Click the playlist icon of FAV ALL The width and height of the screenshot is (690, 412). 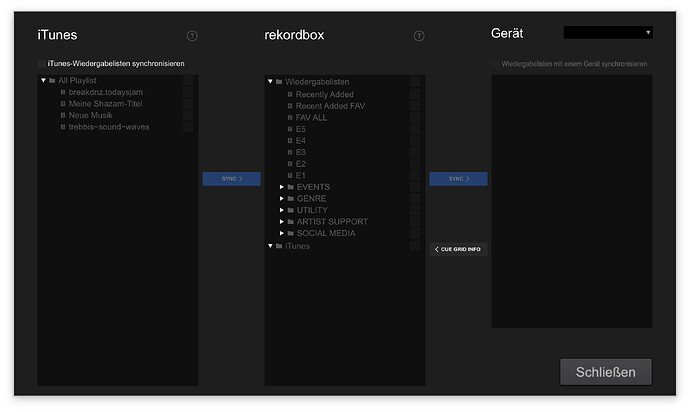pos(289,117)
